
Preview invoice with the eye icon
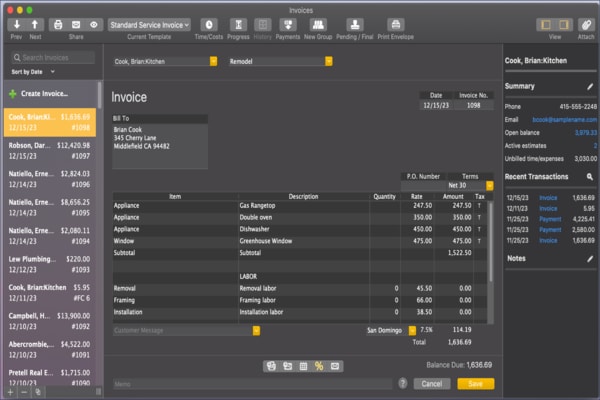click(x=94, y=25)
